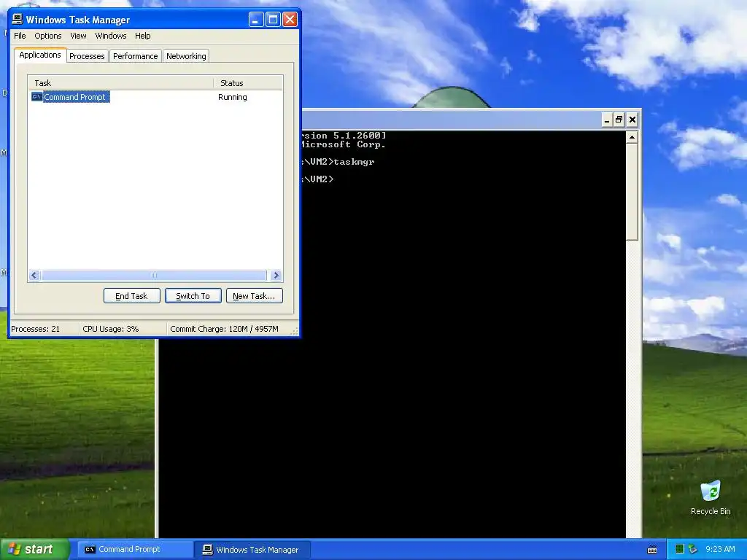Open the File menu in Task Manager

pyautogui.click(x=20, y=36)
